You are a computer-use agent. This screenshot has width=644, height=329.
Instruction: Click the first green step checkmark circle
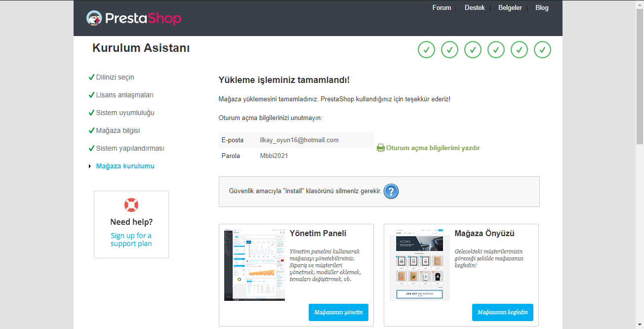[x=426, y=50]
